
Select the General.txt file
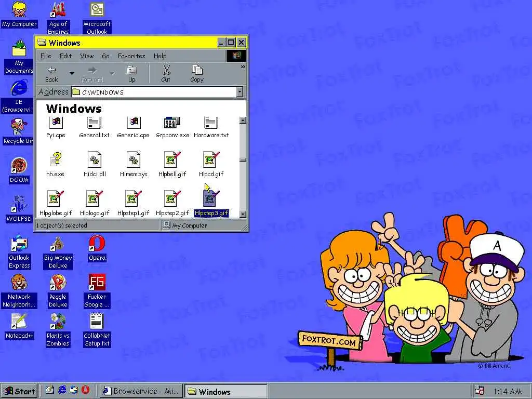pos(95,128)
